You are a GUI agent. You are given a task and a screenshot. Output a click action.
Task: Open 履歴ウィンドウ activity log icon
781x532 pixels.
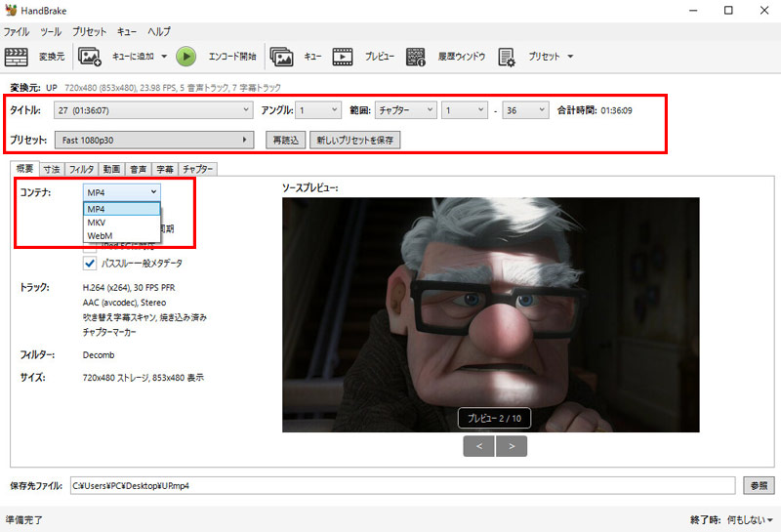pyautogui.click(x=416, y=57)
